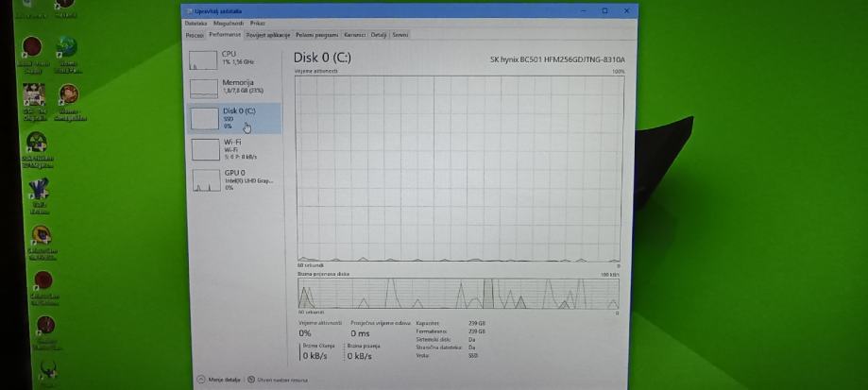Click the GPU 0 mini graph thumbnail
The width and height of the screenshot is (868, 390).
coord(207,180)
